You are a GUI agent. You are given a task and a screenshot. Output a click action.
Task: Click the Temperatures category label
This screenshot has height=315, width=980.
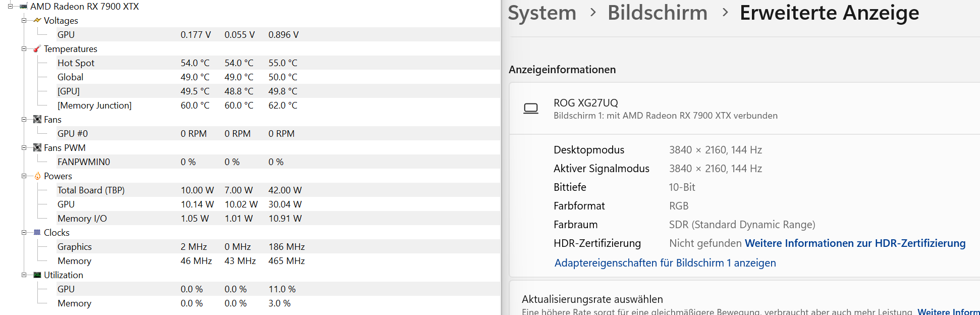pos(71,49)
